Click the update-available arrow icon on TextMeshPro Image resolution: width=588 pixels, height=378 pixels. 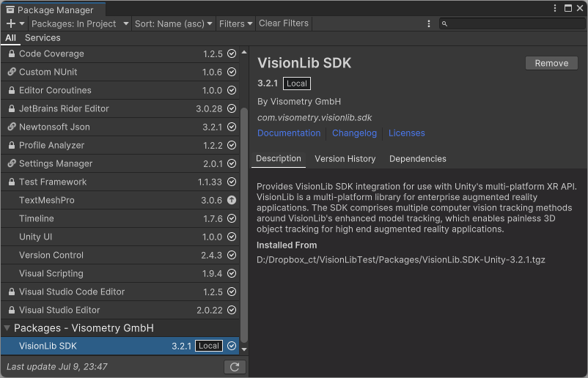pyautogui.click(x=232, y=200)
